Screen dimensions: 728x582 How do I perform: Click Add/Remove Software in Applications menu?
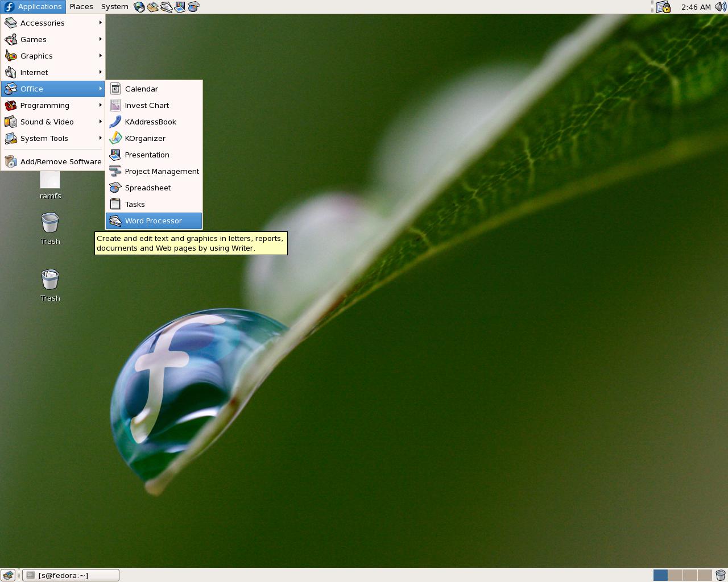53,161
